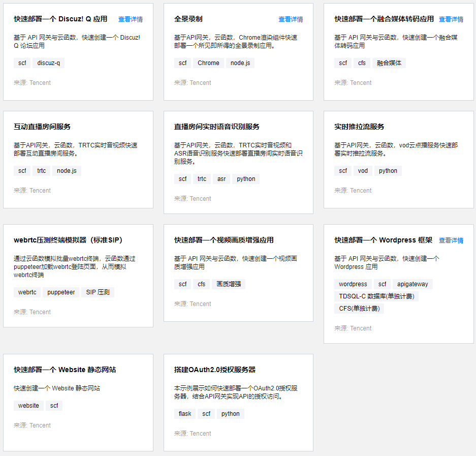
Task: Pick the 快速部署一个 Wordpress 框架 title
Action: 384,240
